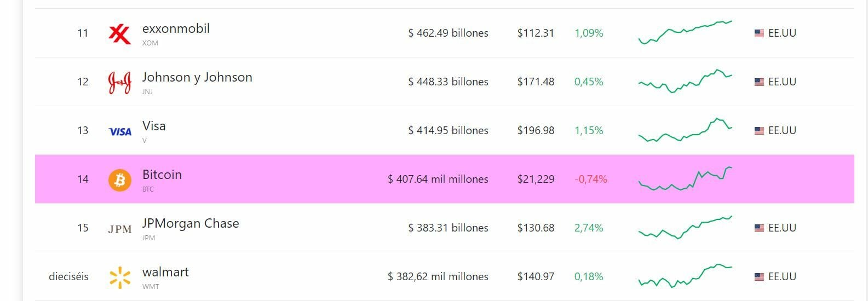
Task: Click the yellow Walmart spark icon
Action: (x=120, y=277)
